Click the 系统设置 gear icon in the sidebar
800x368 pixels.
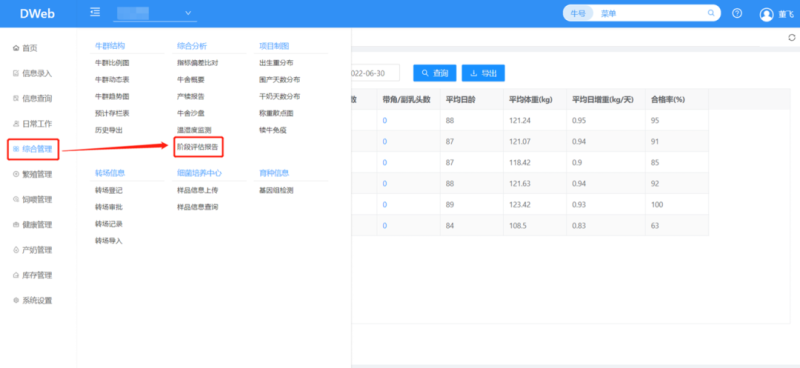point(16,300)
